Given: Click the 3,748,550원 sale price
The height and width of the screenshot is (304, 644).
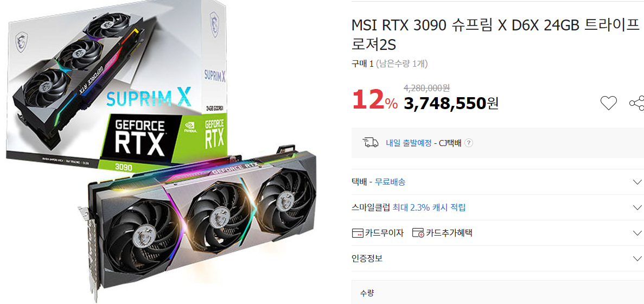Looking at the screenshot, I should pos(451,104).
